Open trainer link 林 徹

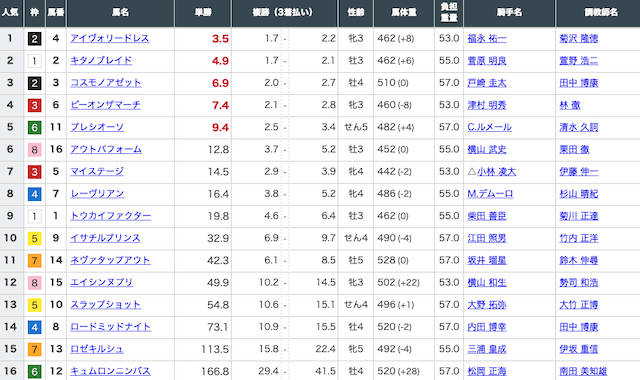click(x=570, y=105)
